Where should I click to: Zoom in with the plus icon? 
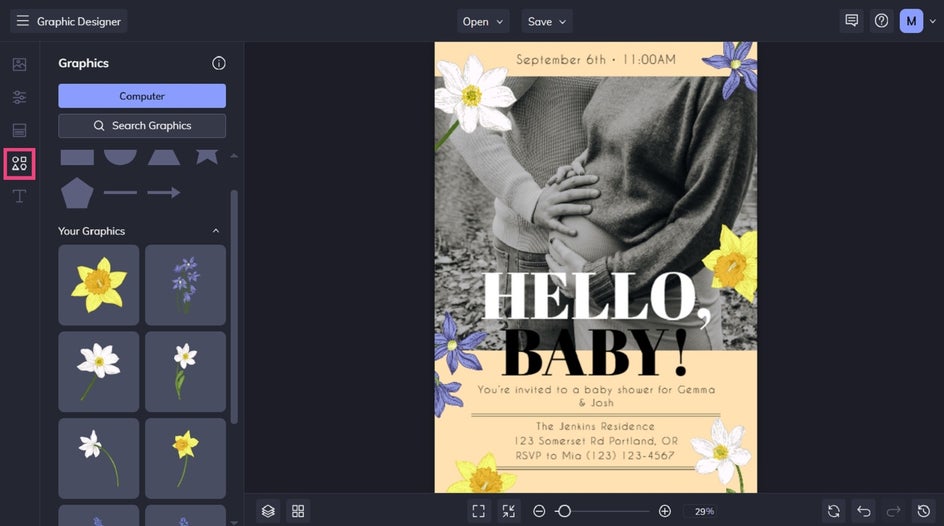tap(665, 511)
